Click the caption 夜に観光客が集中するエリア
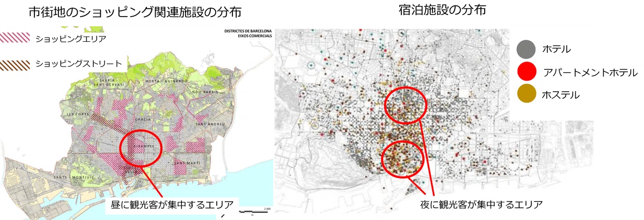This screenshot has height=220, width=644. pyautogui.click(x=481, y=204)
